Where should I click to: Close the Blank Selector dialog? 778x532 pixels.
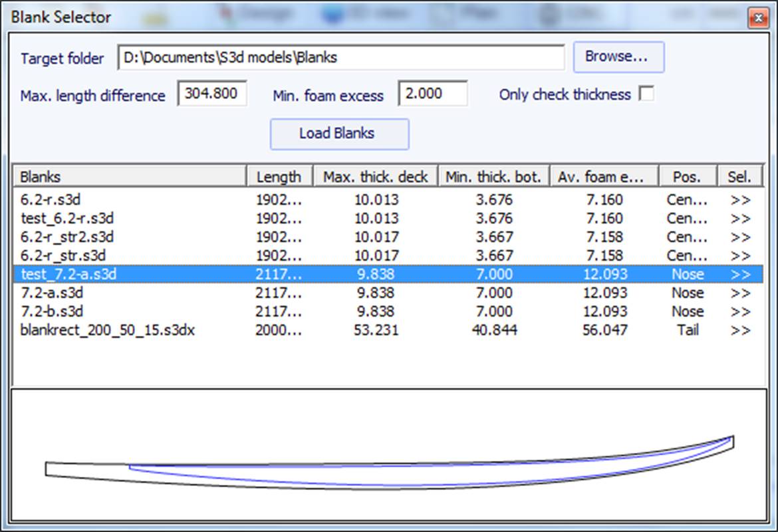coord(757,17)
